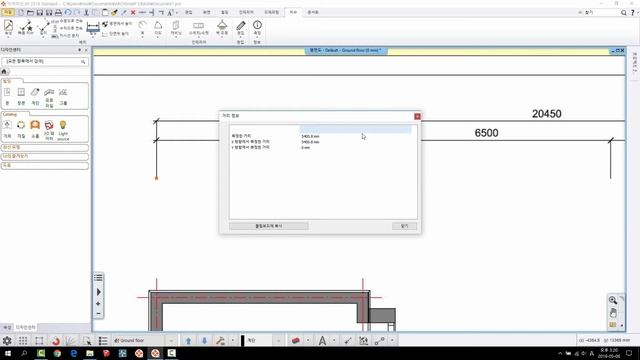Open the dropdown arrow beside the hammer tool
Image resolution: width=640 pixels, height=360 pixels.
pyautogui.click(x=233, y=340)
